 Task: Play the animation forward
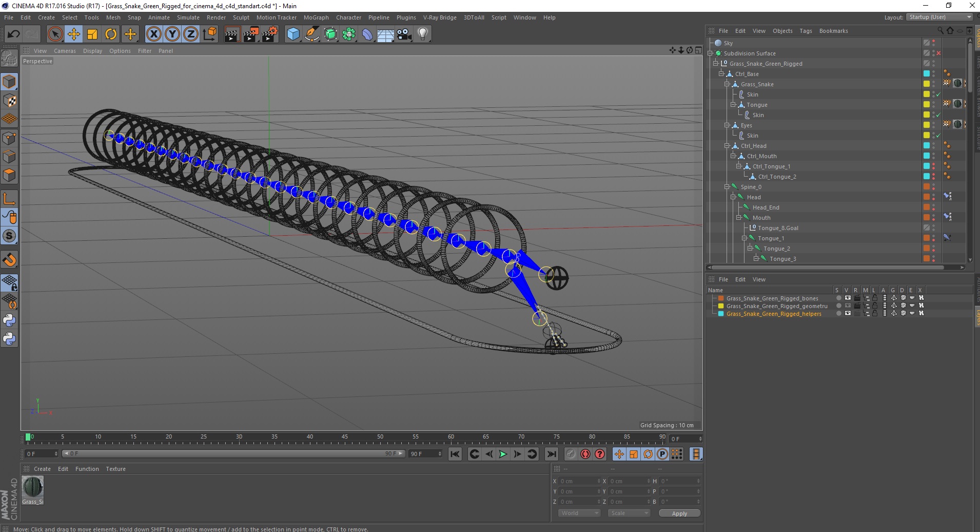click(503, 454)
